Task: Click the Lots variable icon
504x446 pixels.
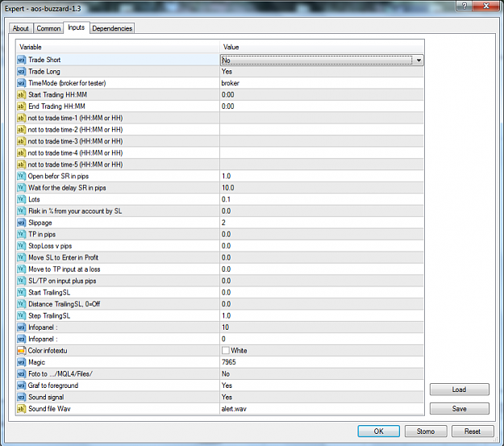Action: [21, 199]
